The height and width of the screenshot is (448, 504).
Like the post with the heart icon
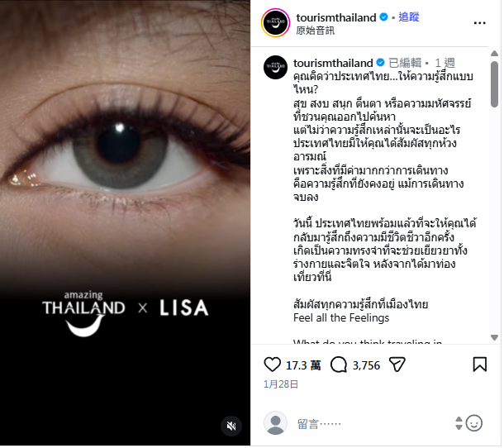(x=273, y=366)
